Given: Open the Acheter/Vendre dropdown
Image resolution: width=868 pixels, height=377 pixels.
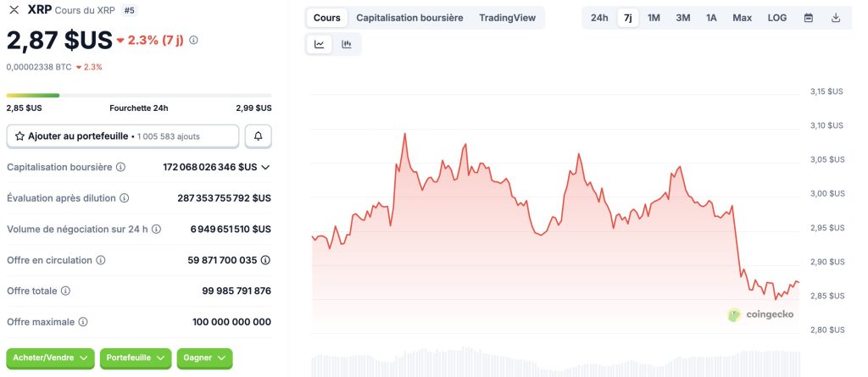Looking at the screenshot, I should (x=50, y=358).
